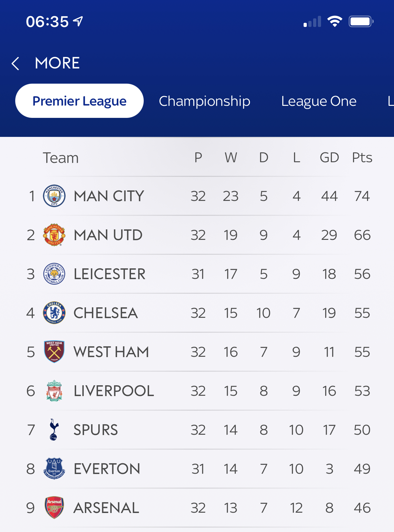
Task: Tap the Pts column header
Action: [362, 157]
